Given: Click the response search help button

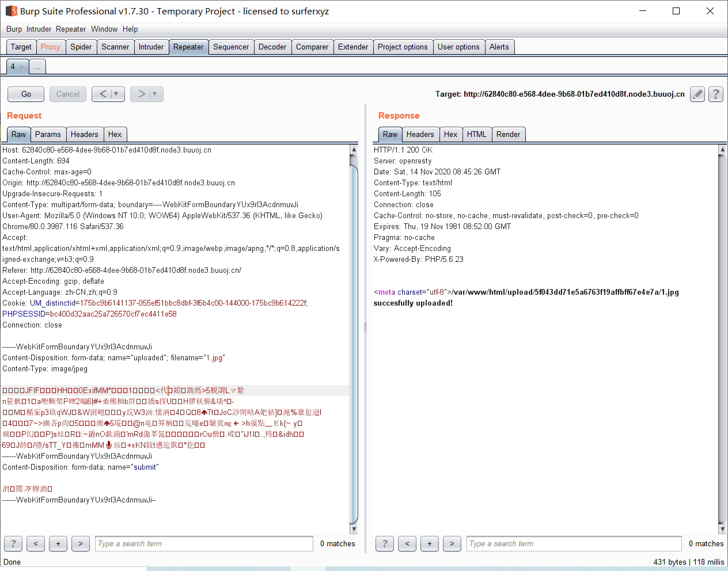Looking at the screenshot, I should [x=385, y=543].
